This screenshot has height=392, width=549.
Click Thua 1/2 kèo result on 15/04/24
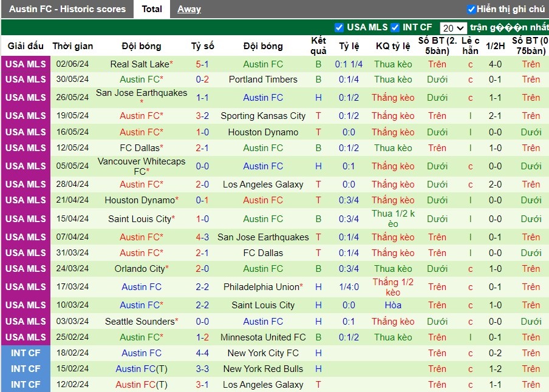pyautogui.click(x=393, y=218)
